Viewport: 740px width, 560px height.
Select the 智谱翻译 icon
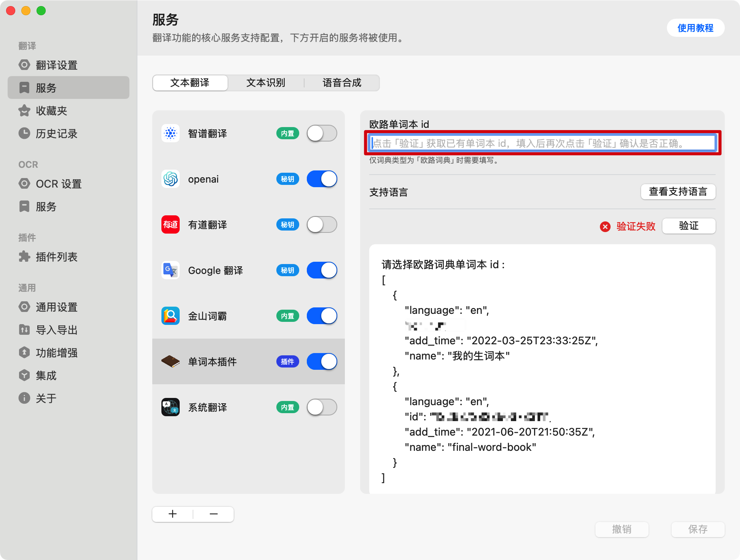[x=170, y=133]
